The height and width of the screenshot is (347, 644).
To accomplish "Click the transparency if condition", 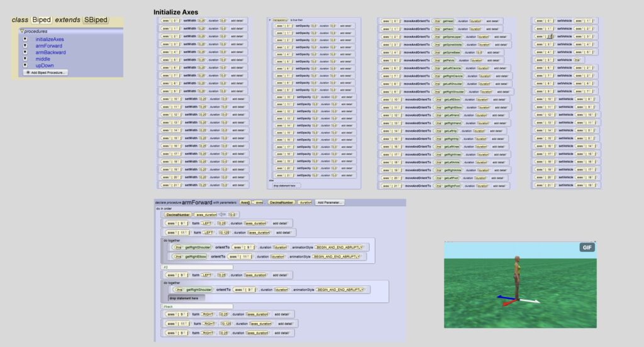I will 280,20.
